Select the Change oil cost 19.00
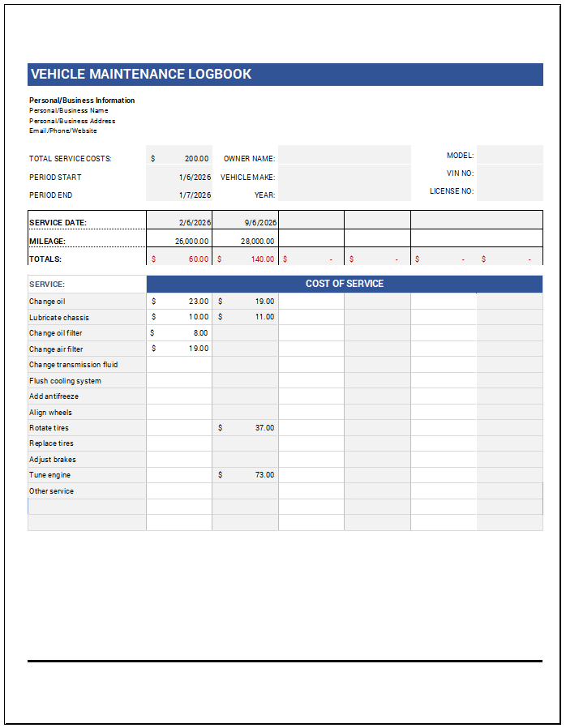 245,302
